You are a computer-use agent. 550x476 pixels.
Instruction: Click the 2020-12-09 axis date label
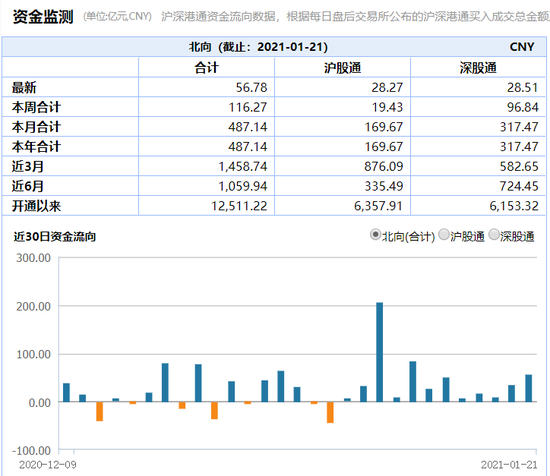point(48,465)
